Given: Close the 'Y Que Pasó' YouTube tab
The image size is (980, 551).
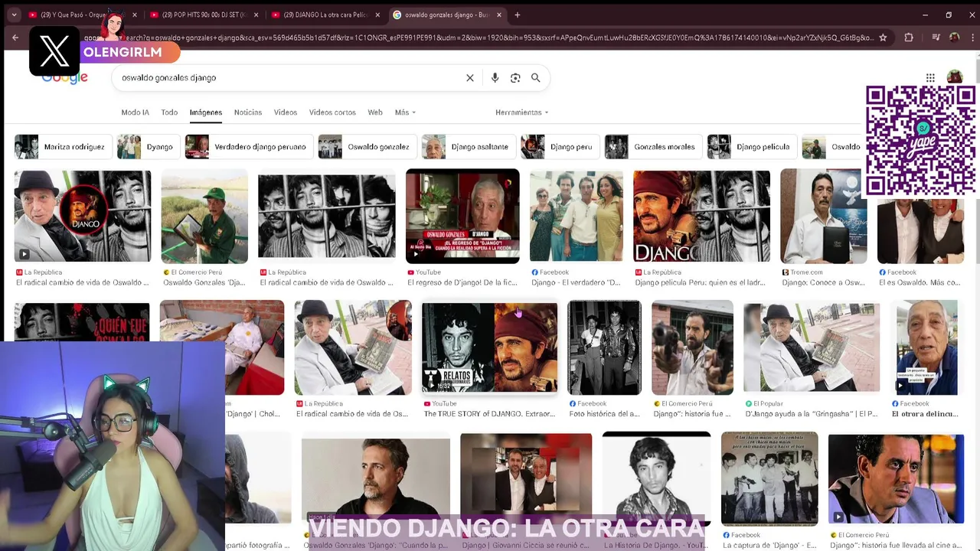Looking at the screenshot, I should 135,15.
